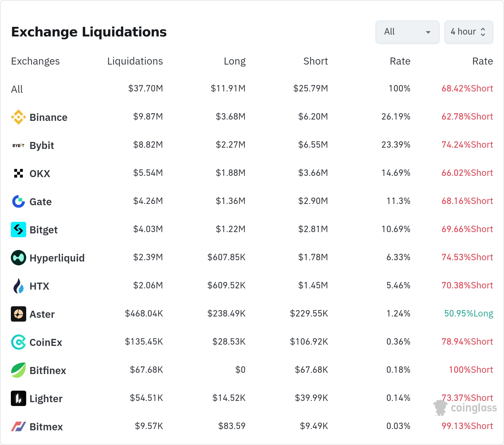Click the coinglass watermark logo
Viewport: 504px width, 445px height.
(465, 408)
